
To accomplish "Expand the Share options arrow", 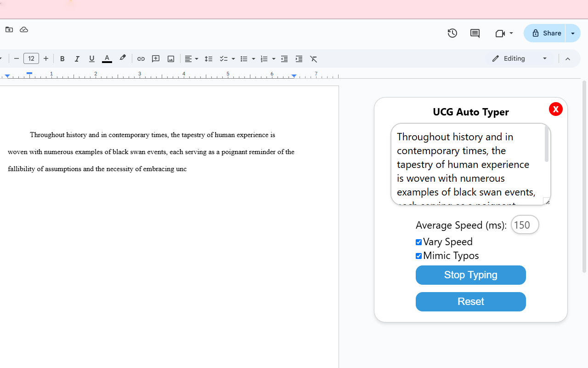I will pos(573,33).
